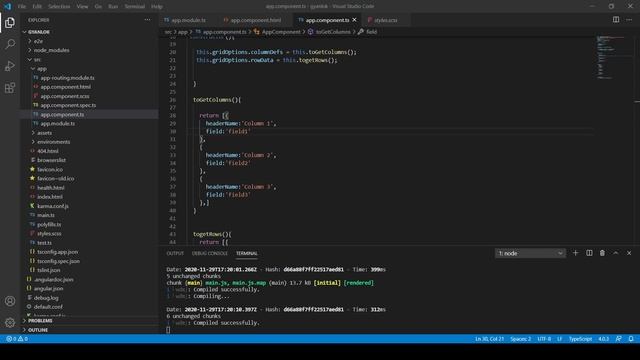Kill terminal with trash icon
Viewport: 640px width, 360px height.
602,253
